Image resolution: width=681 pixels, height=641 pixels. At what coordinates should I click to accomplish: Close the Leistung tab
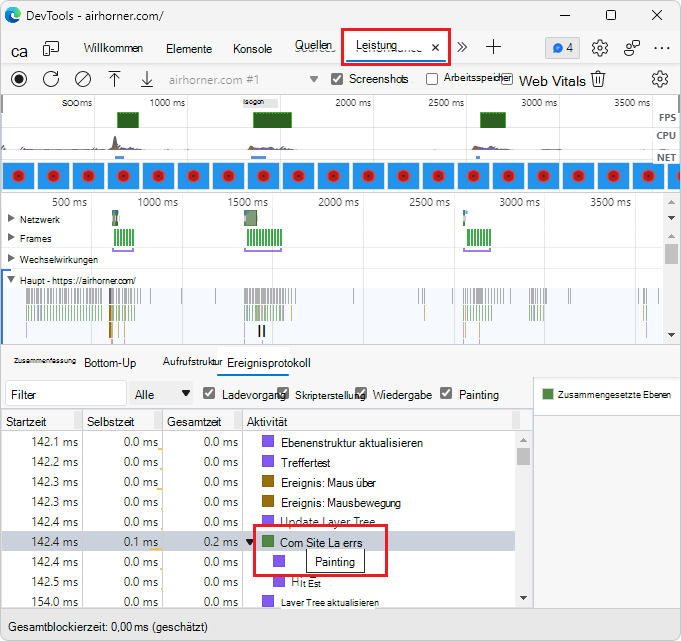pos(435,47)
